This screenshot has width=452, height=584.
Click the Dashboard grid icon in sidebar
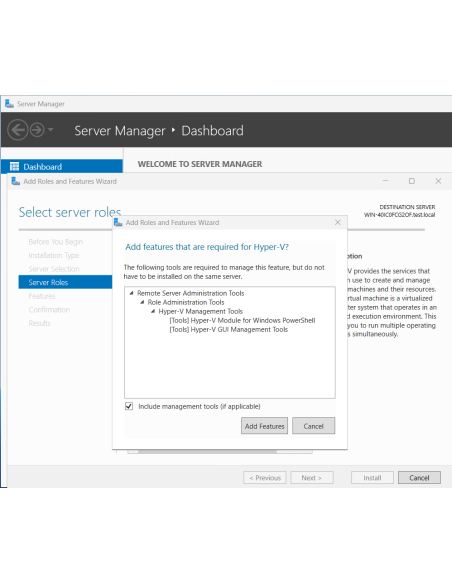tap(14, 166)
